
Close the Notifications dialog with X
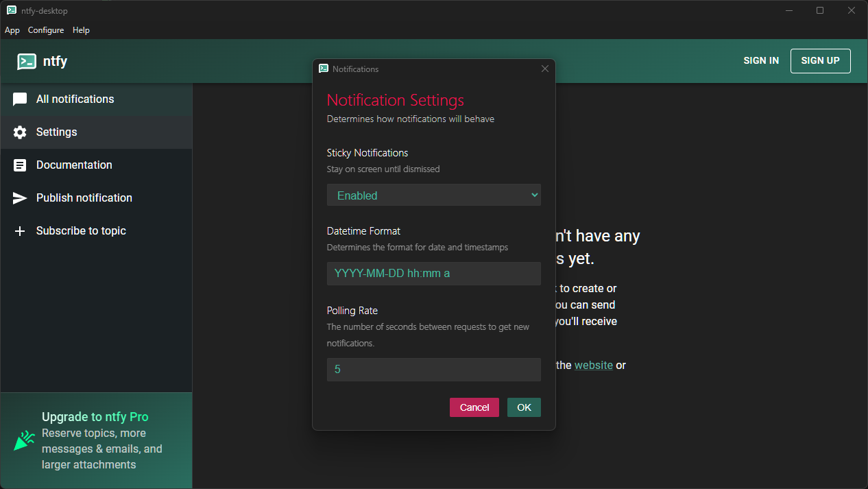[545, 69]
